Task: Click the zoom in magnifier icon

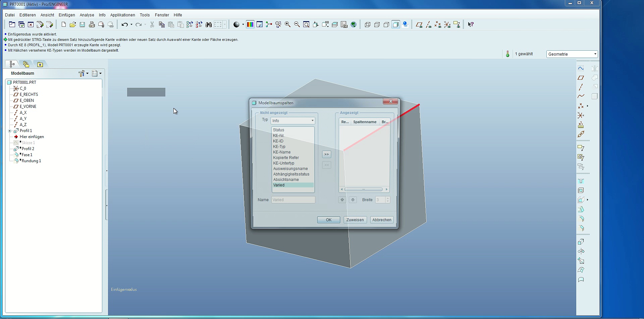Action: click(287, 24)
